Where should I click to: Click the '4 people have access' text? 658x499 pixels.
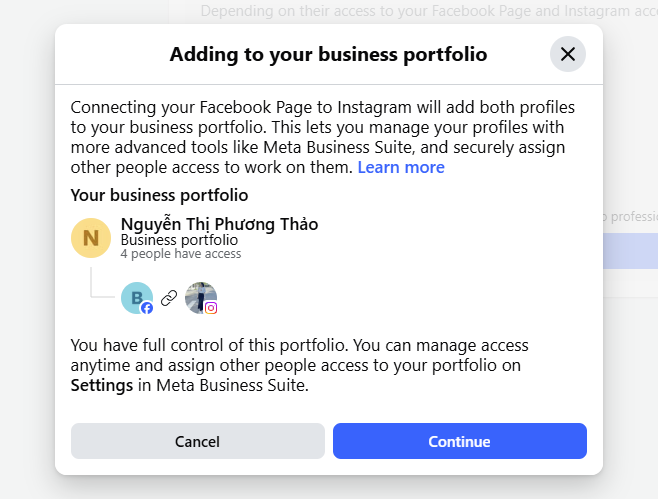pos(181,254)
